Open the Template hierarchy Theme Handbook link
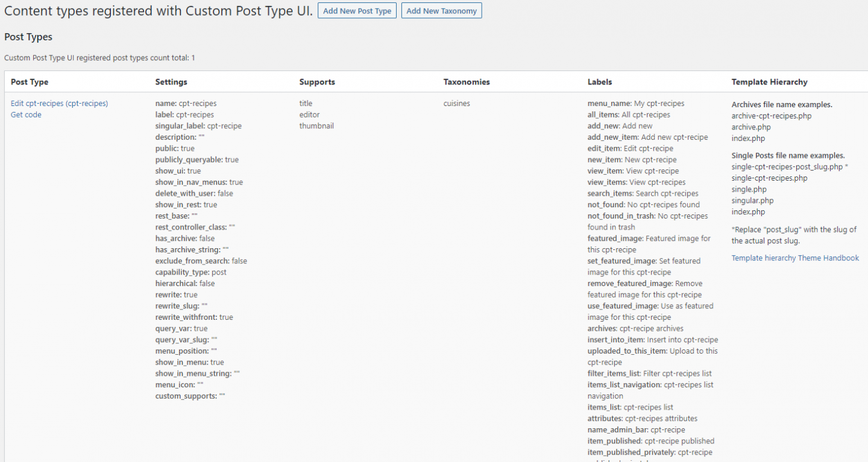The image size is (868, 462). tap(795, 258)
